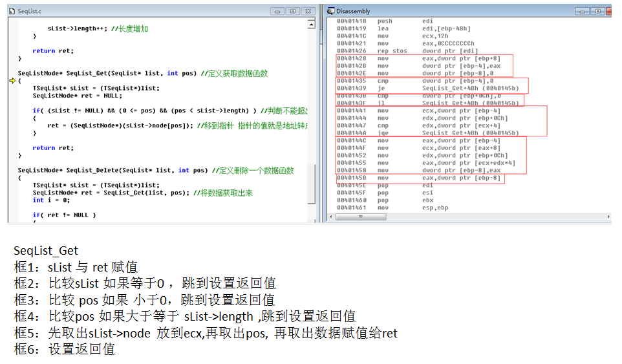Viewport: 622px width, 364px height.
Task: Click disassembly row 00401461 mov esp,ebp
Action: pos(392,208)
